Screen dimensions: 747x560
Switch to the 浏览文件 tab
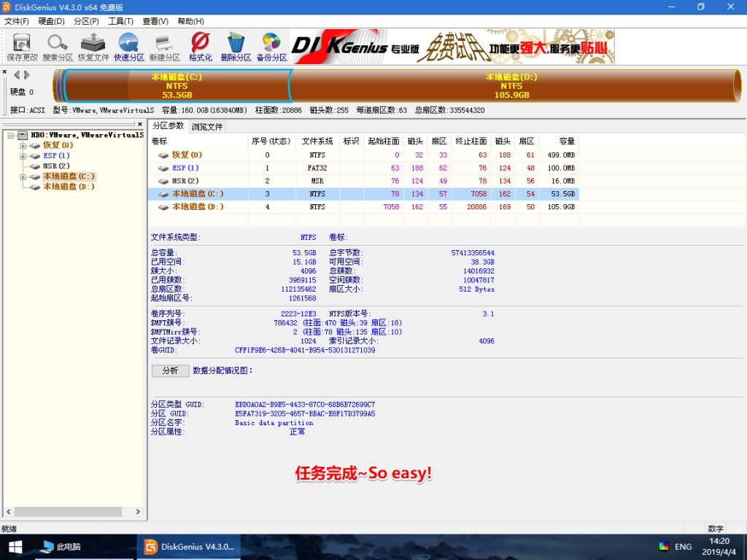tap(207, 125)
